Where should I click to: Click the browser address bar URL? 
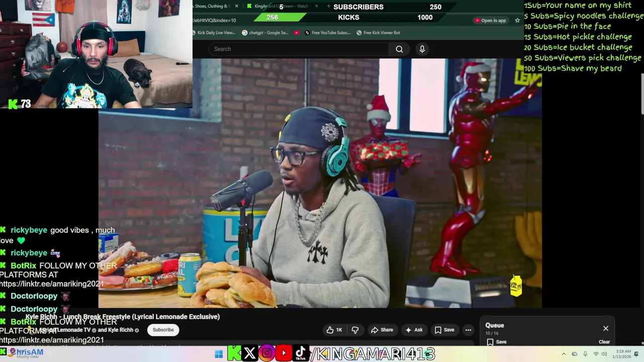(x=214, y=21)
